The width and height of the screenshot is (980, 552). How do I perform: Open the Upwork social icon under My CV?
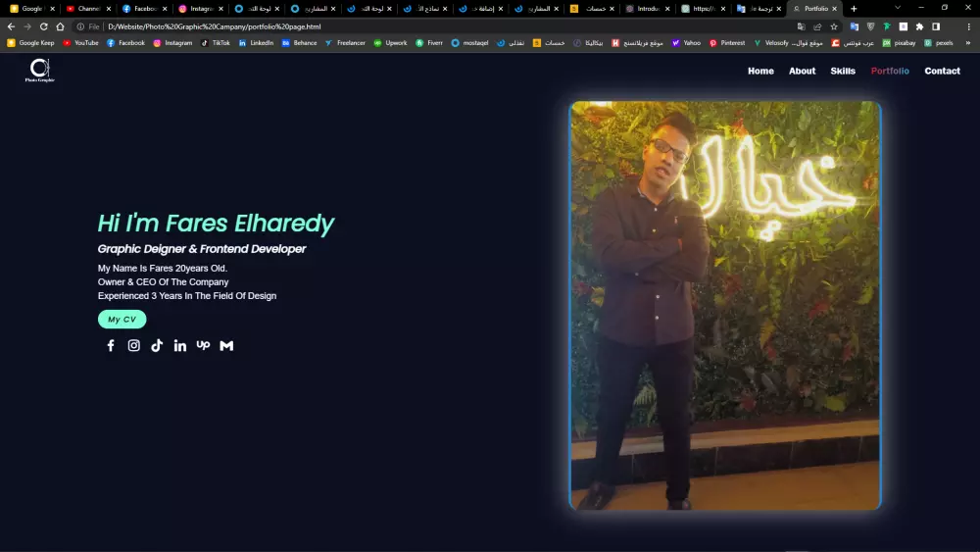coord(203,345)
